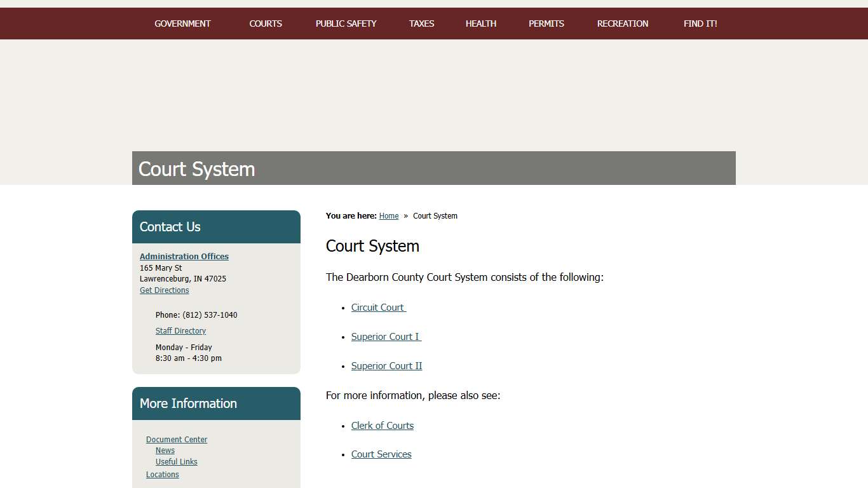Select PUBLIC SAFETY in the navigation bar

346,24
